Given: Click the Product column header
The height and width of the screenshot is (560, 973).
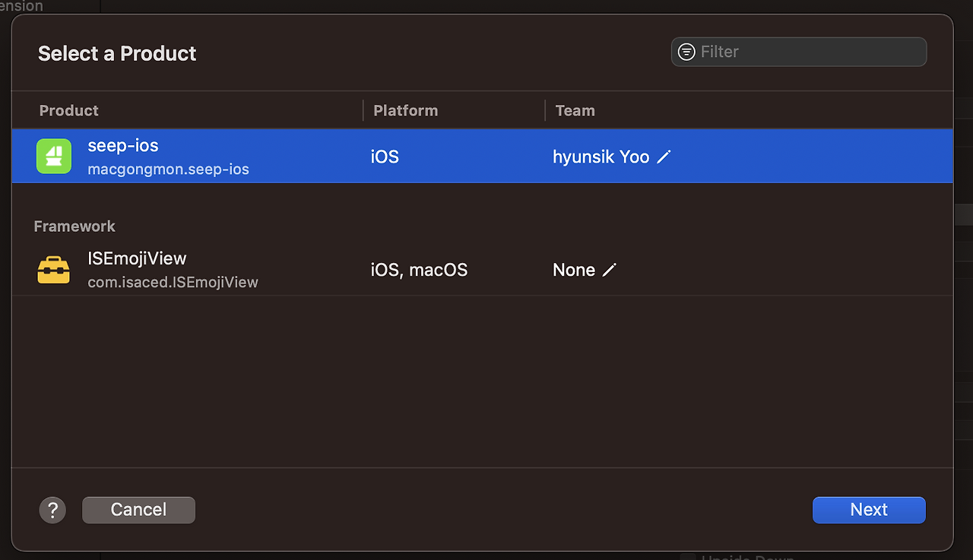Looking at the screenshot, I should pyautogui.click(x=69, y=110).
